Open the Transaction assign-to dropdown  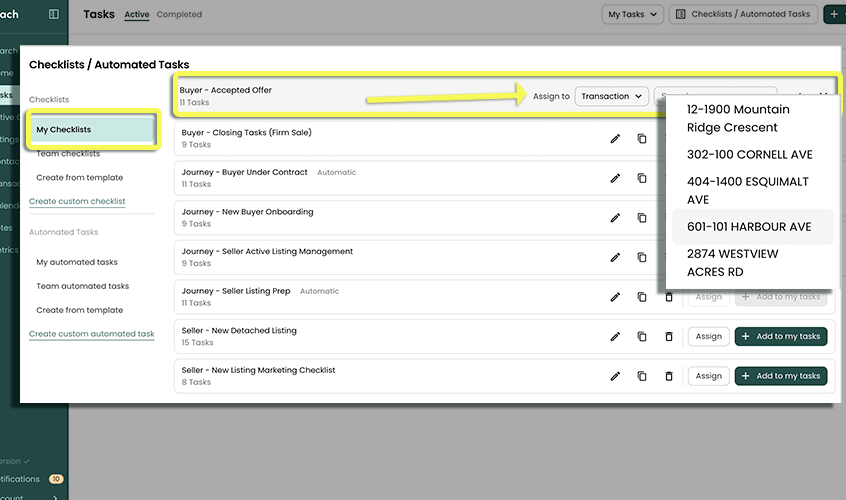pyautogui.click(x=610, y=96)
